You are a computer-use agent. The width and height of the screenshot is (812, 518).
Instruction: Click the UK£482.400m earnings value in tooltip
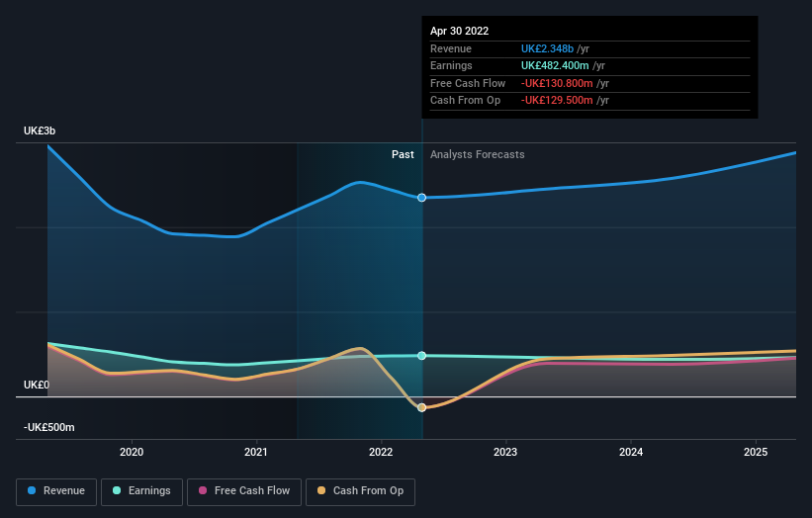555,65
